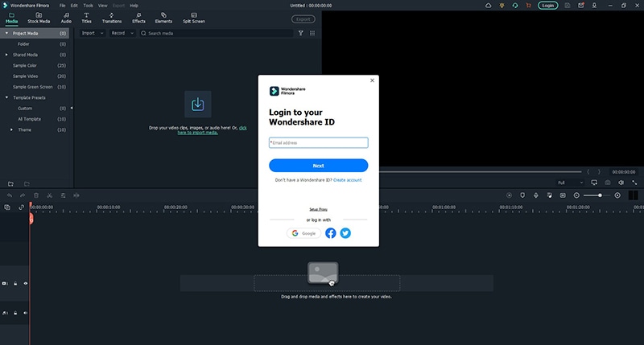Switch to the Media tab
The height and width of the screenshot is (345, 644).
(x=11, y=18)
